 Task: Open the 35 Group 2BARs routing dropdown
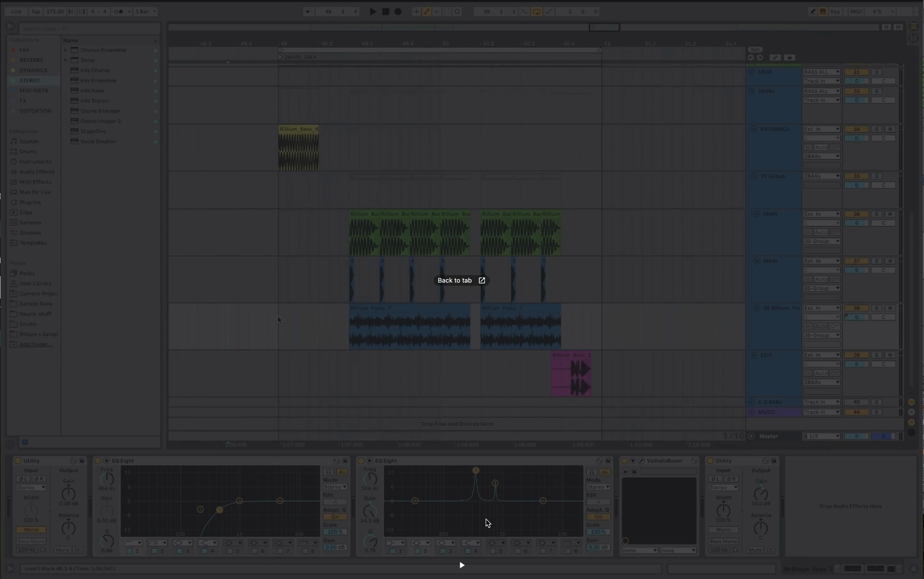point(821,176)
